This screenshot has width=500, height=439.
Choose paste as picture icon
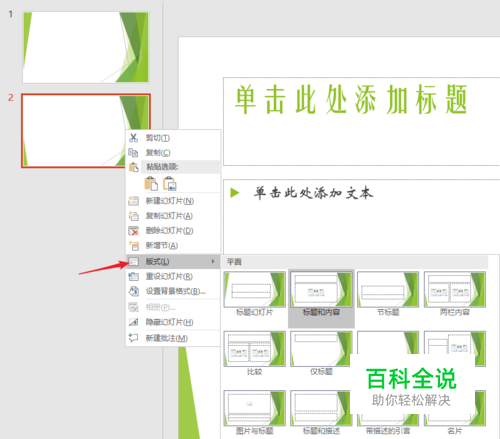pos(170,183)
